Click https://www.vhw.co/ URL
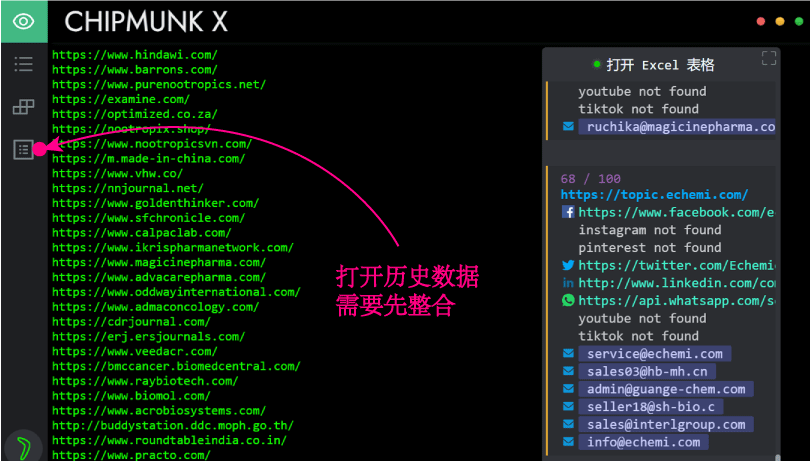The width and height of the screenshot is (810, 461). (118, 173)
